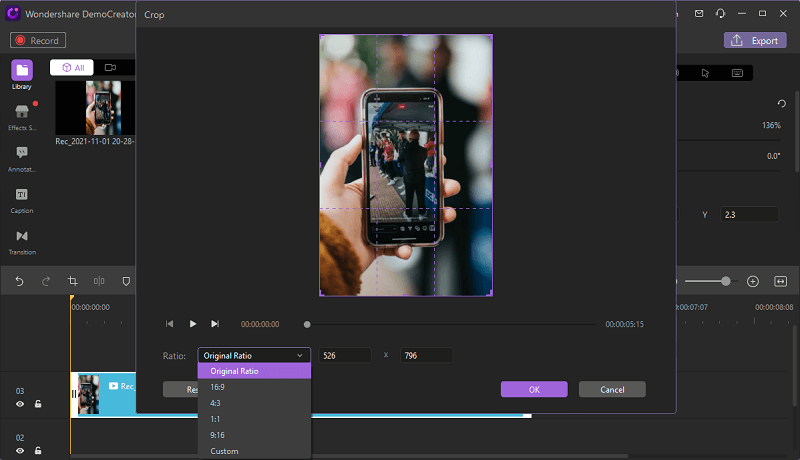The image size is (800, 460).
Task: Zoom in the timeline with the plus icon
Action: tap(753, 281)
